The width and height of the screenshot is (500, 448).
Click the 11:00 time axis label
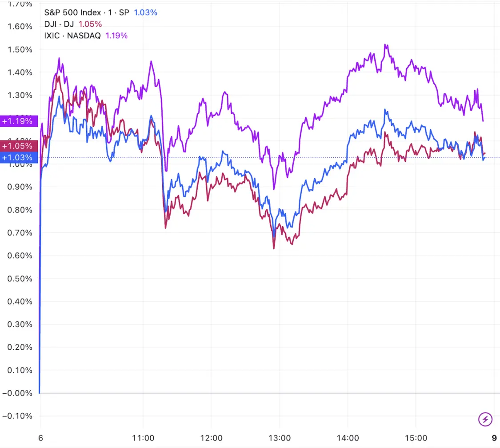tap(144, 437)
